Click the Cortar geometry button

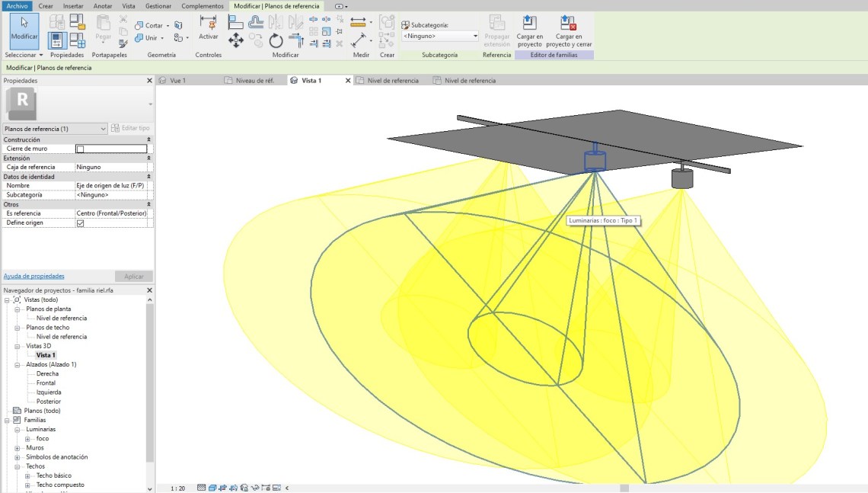[x=152, y=25]
